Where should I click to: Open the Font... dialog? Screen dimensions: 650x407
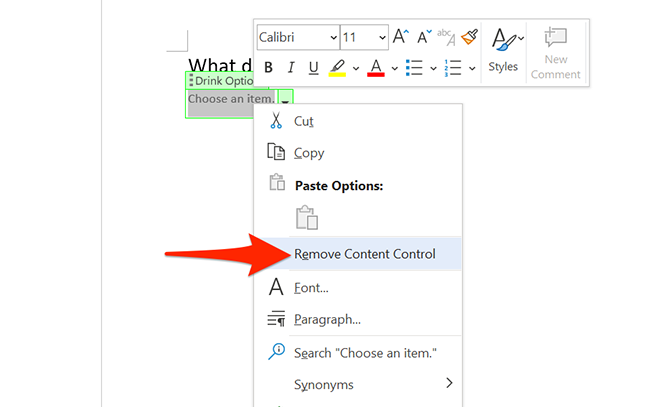pos(311,288)
